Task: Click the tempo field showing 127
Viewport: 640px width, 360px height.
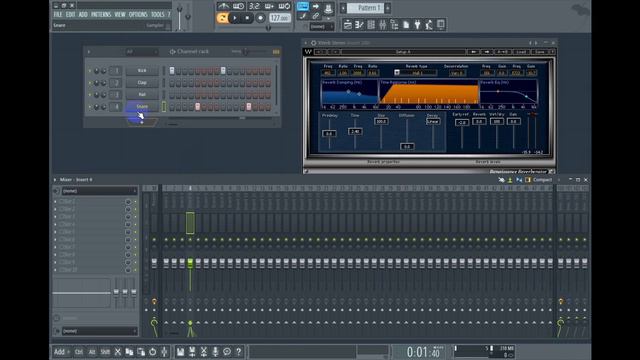Action: click(x=280, y=18)
